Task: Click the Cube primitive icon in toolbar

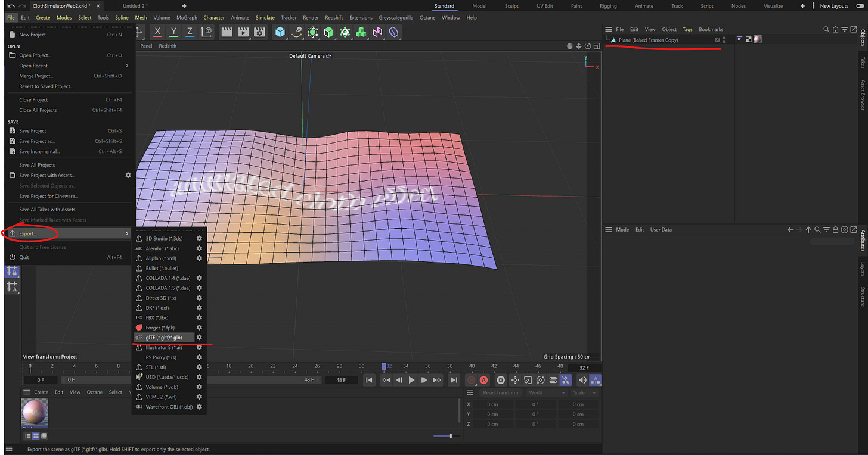Action: pyautogui.click(x=280, y=32)
